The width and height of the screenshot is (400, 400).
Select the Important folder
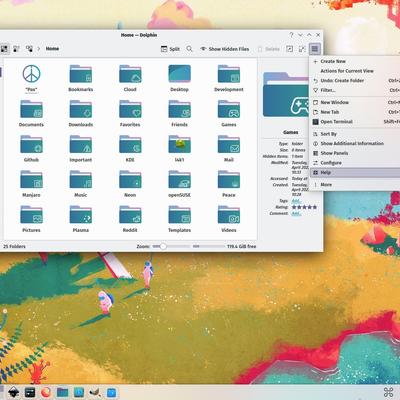(81, 148)
